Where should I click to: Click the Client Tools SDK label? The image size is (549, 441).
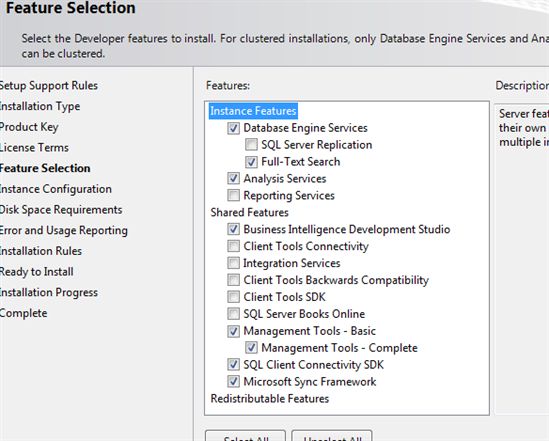click(284, 297)
